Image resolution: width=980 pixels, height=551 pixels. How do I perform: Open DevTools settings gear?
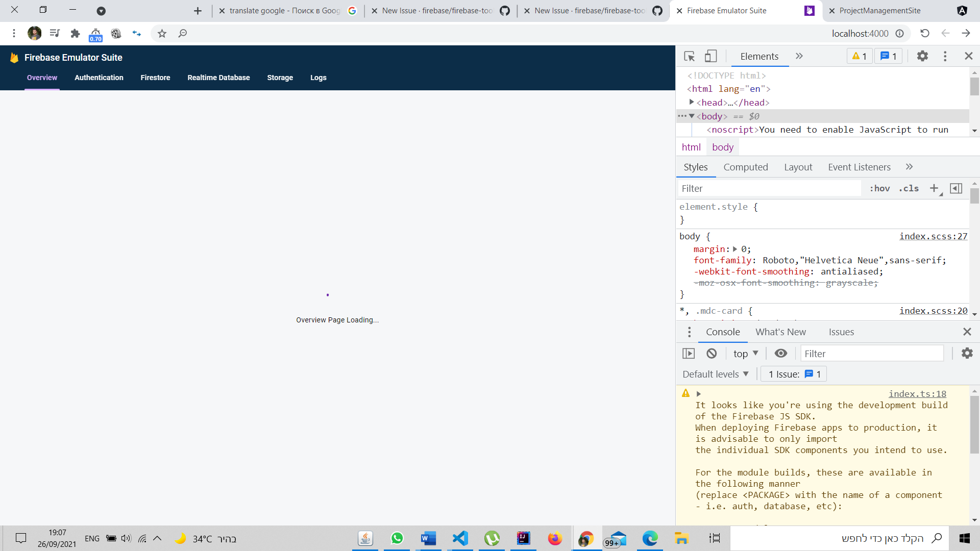922,56
